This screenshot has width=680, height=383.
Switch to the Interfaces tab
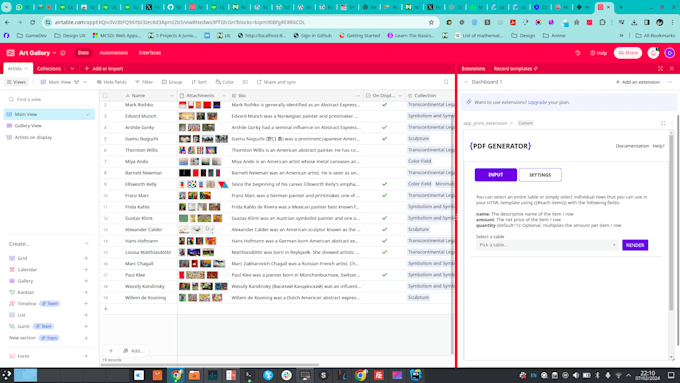click(150, 53)
